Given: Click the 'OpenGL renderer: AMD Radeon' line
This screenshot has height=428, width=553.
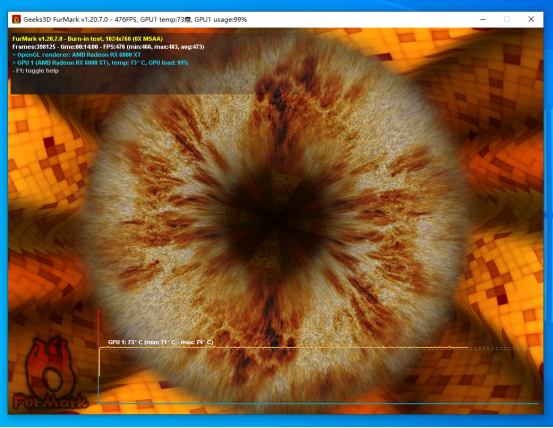Looking at the screenshot, I should [x=77, y=55].
